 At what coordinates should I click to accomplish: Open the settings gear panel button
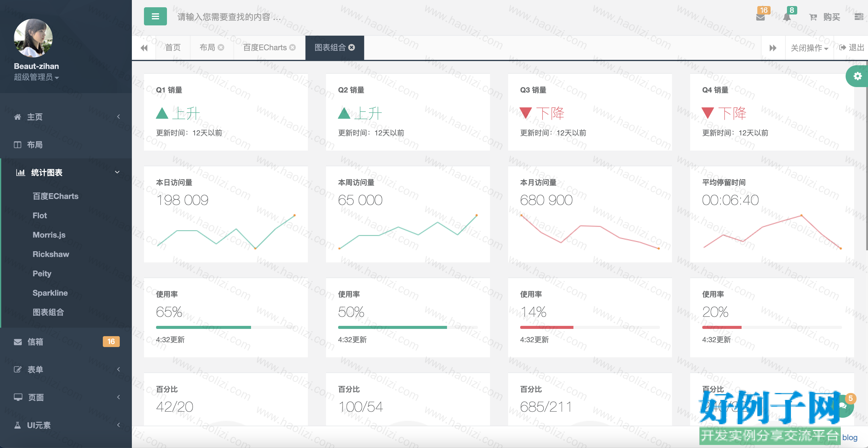(x=857, y=76)
